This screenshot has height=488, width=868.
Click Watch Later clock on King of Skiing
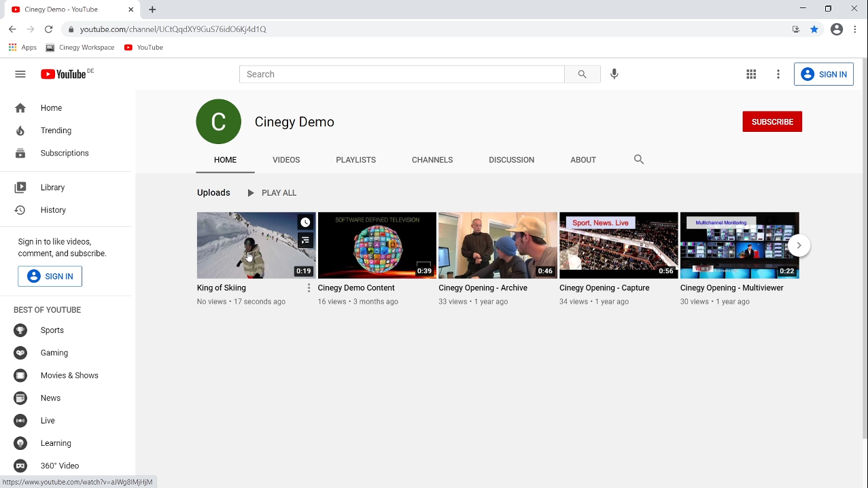(305, 222)
